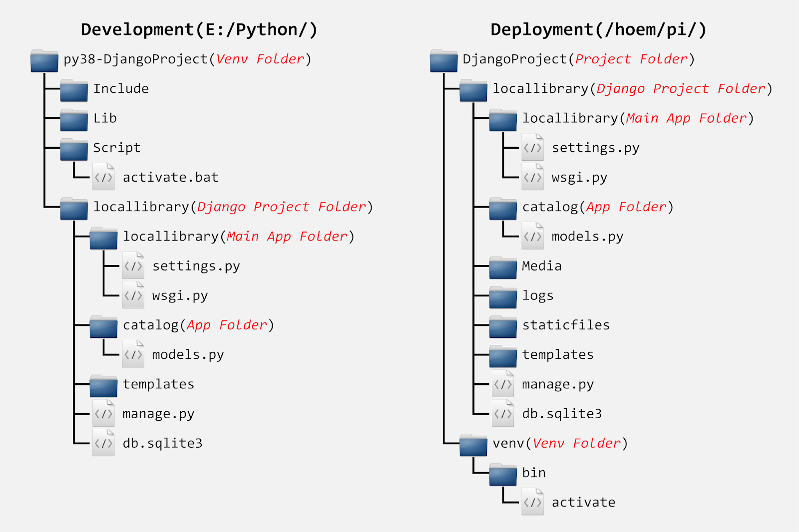Screen dimensions: 799x532
Task: Click manage.py file icon in Deployment tree
Action: 503,384
